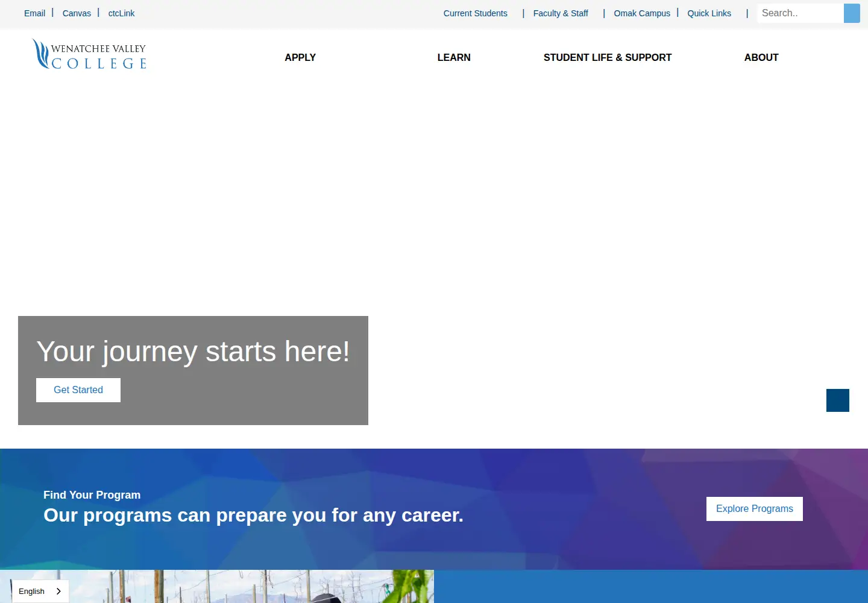Go to Current Students page
This screenshot has width=868, height=603.
pos(476,13)
